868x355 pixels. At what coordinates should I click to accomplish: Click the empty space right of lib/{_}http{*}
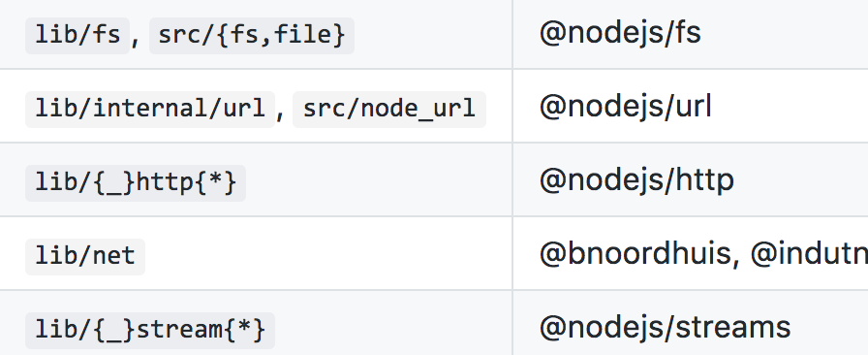pos(379,179)
